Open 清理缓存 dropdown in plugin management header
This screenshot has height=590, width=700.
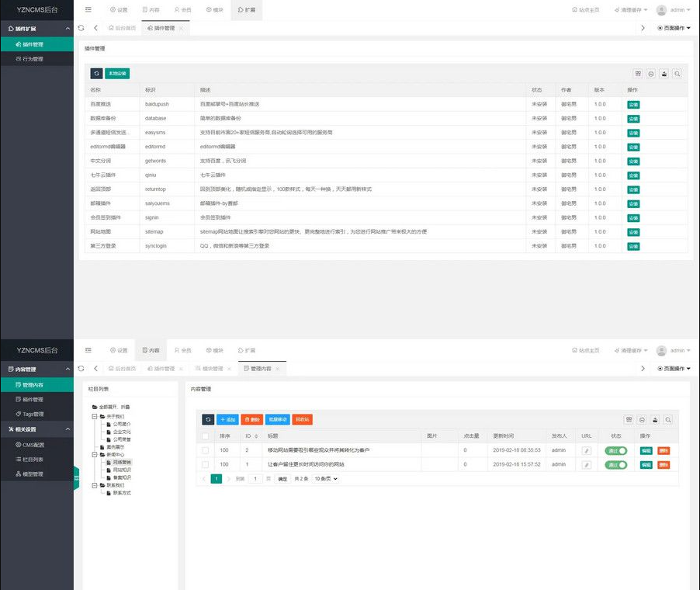(x=631, y=10)
